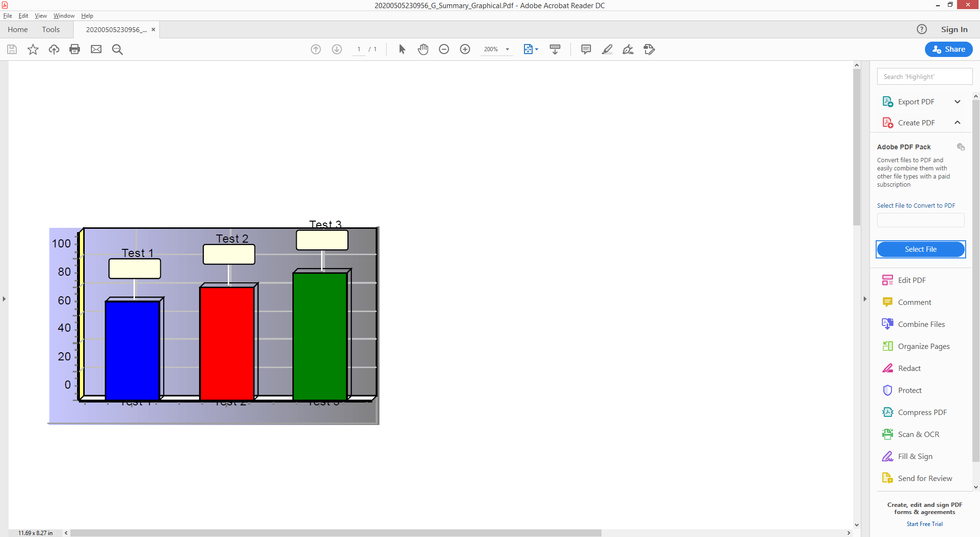
Task: Click the Home tab
Action: click(x=17, y=29)
